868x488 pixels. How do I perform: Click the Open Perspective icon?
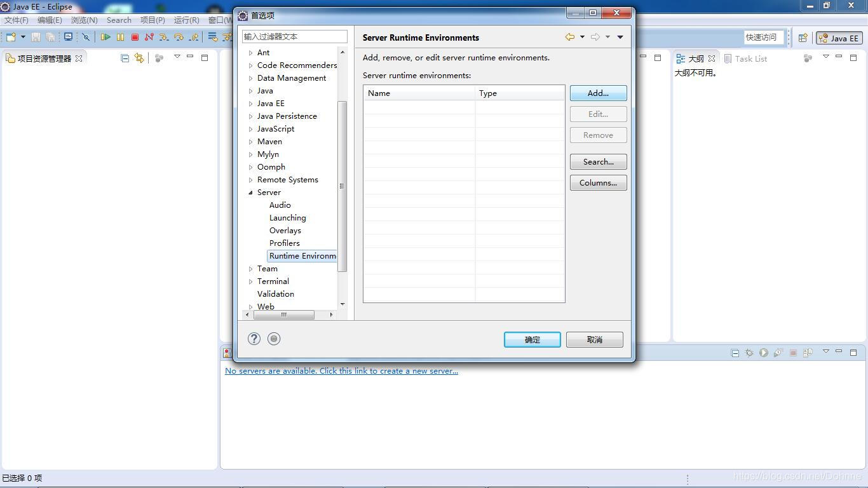803,38
